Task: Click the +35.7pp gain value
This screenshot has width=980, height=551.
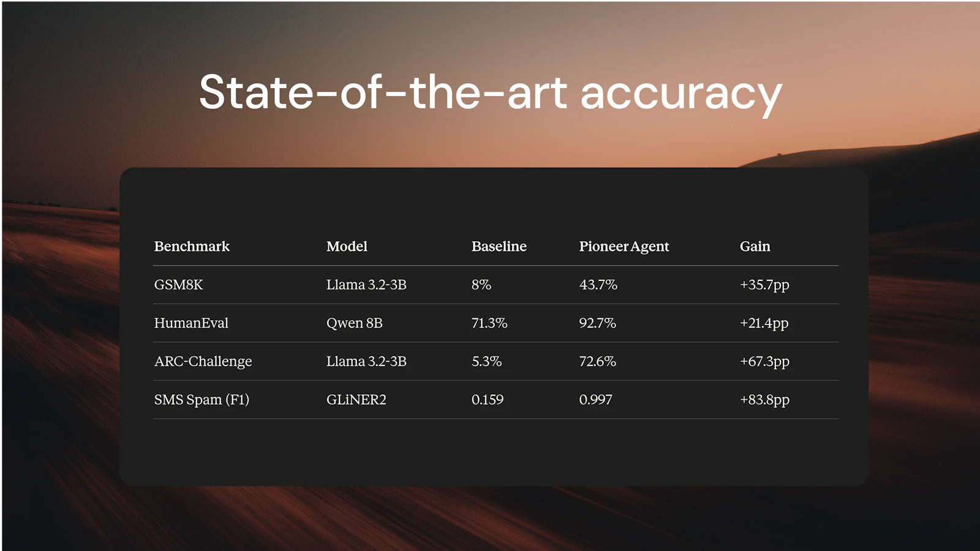Action: pos(764,285)
